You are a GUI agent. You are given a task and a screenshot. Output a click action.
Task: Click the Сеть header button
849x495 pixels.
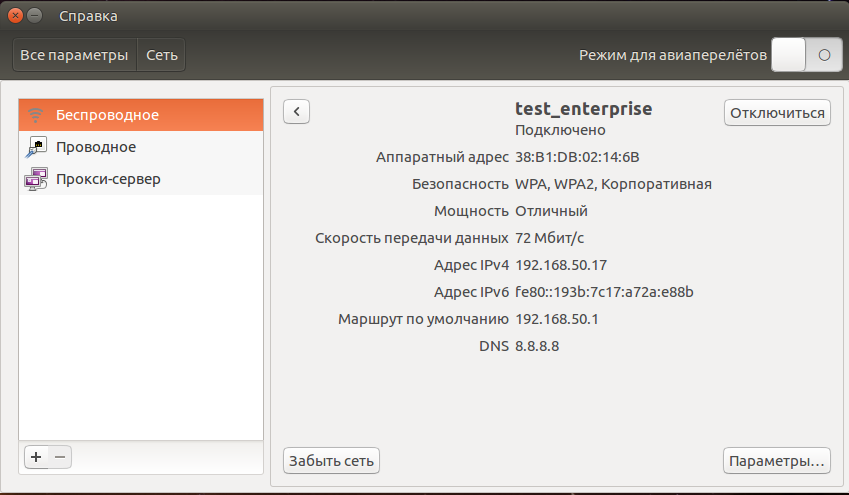click(x=162, y=55)
